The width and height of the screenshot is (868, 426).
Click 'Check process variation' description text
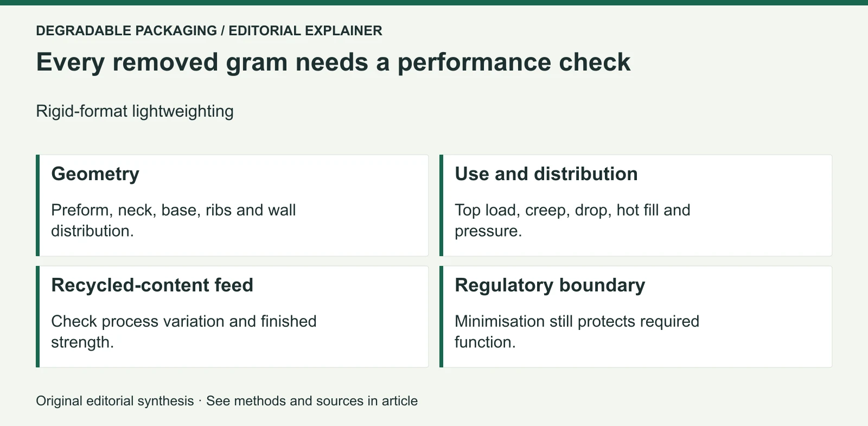[184, 332]
